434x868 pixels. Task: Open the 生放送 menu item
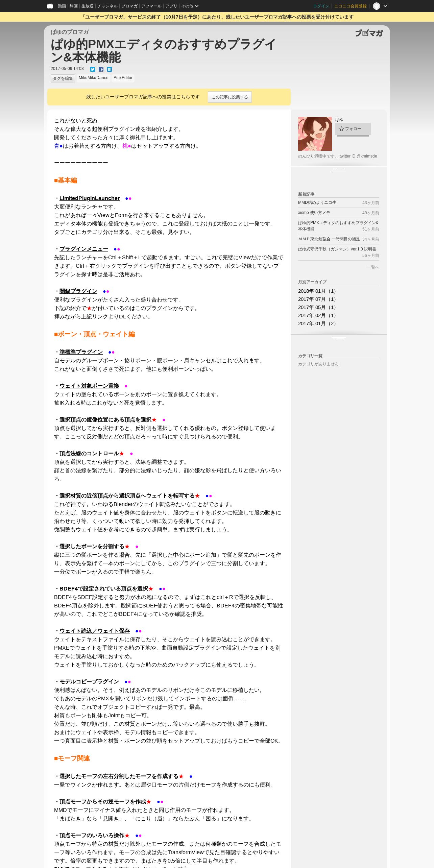point(88,6)
